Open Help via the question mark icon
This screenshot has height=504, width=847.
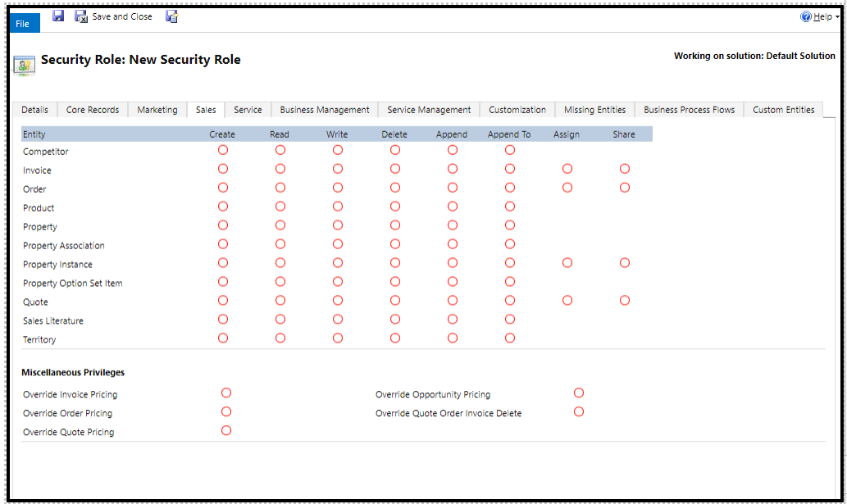(x=807, y=16)
